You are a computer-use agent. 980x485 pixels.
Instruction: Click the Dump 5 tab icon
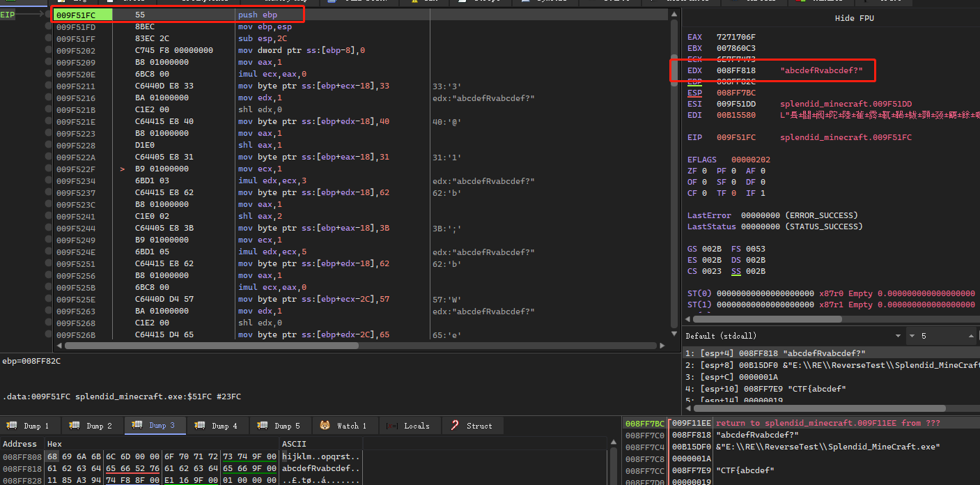click(x=263, y=426)
